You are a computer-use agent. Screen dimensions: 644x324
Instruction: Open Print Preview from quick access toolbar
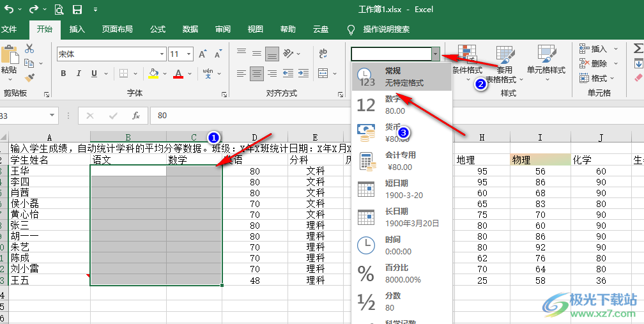pyautogui.click(x=59, y=9)
